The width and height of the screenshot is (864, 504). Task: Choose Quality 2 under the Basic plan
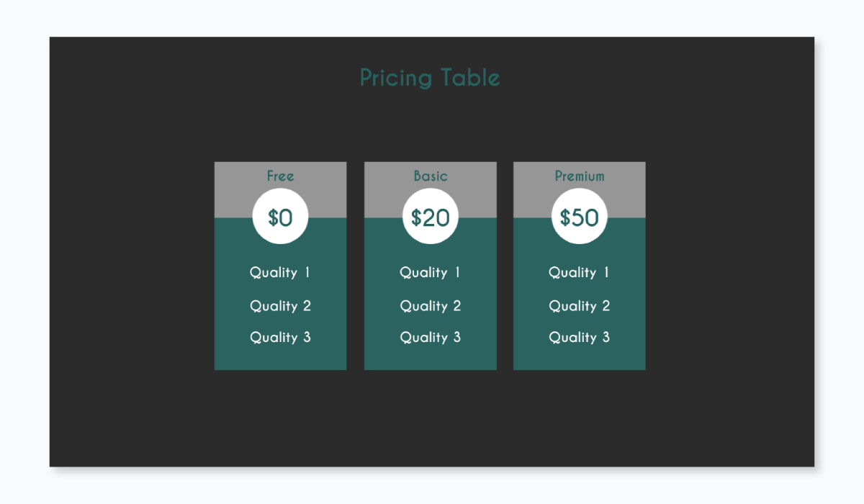coord(431,306)
